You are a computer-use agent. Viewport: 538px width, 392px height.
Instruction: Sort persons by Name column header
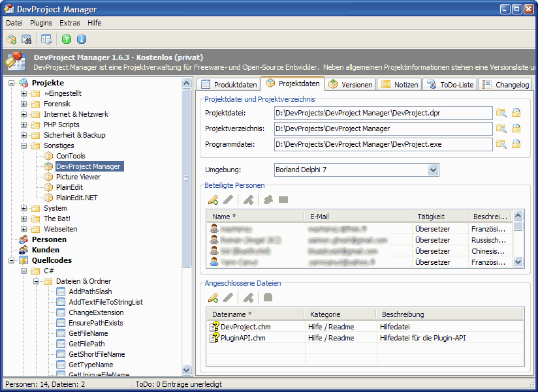[255, 217]
